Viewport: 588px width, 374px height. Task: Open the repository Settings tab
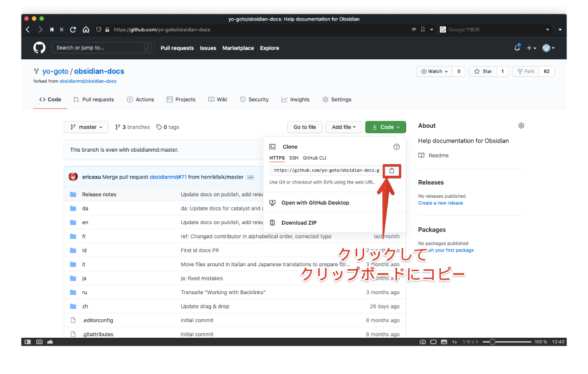[337, 99]
